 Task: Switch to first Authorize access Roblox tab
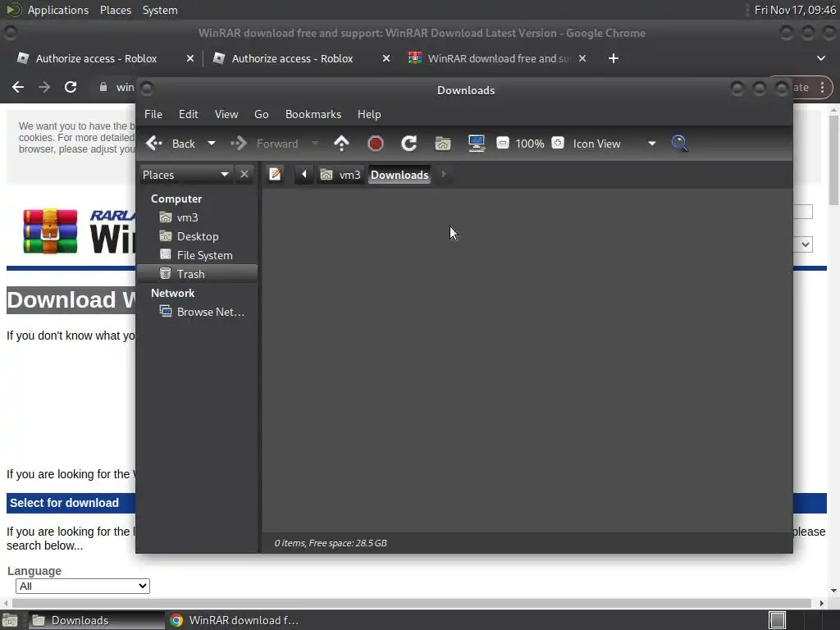pyautogui.click(x=97, y=58)
